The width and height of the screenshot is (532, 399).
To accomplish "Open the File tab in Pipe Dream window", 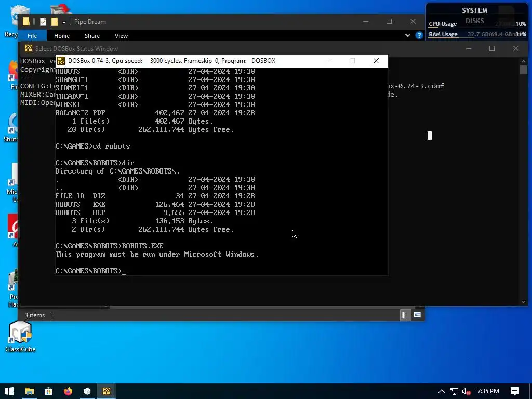I will [x=32, y=36].
